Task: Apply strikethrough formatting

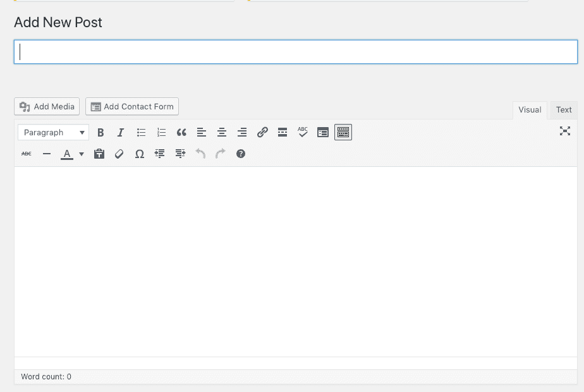Action: pos(27,154)
